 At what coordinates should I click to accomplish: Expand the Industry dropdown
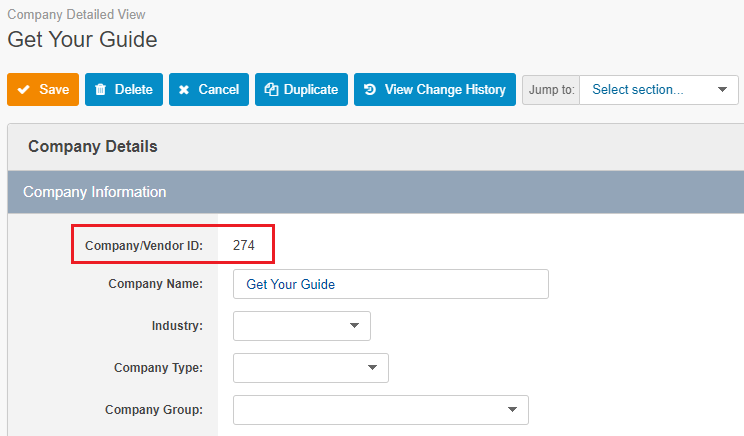coord(302,326)
